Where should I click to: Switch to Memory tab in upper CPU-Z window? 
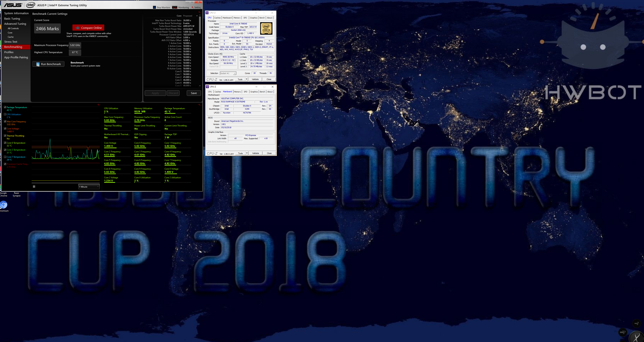click(x=237, y=18)
